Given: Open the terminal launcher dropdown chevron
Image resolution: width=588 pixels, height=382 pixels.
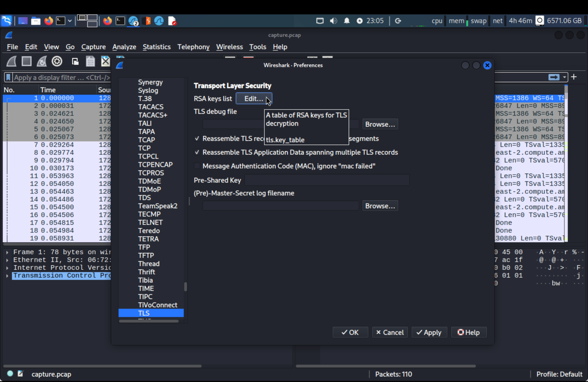Looking at the screenshot, I should point(70,21).
